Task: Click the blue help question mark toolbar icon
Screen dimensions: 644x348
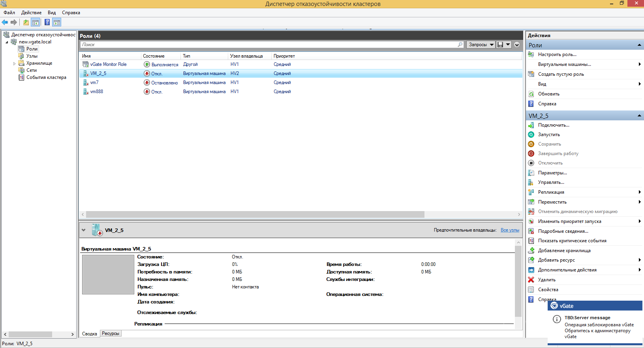Action: point(47,22)
